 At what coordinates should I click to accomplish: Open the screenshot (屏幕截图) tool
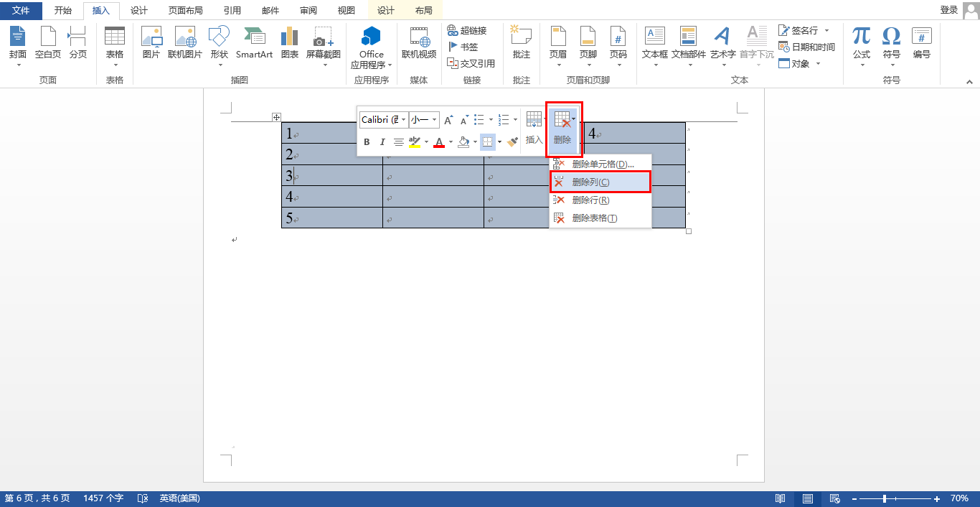tap(324, 45)
